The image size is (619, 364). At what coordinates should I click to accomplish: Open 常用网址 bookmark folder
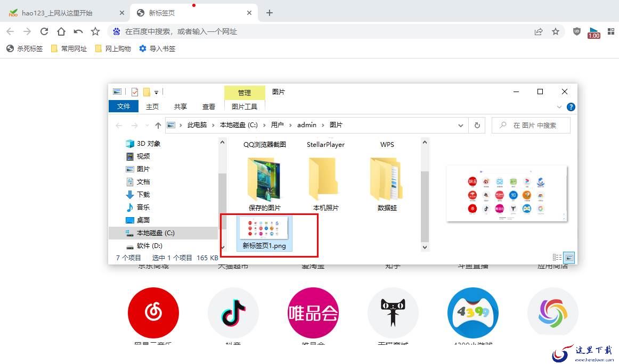coord(69,48)
